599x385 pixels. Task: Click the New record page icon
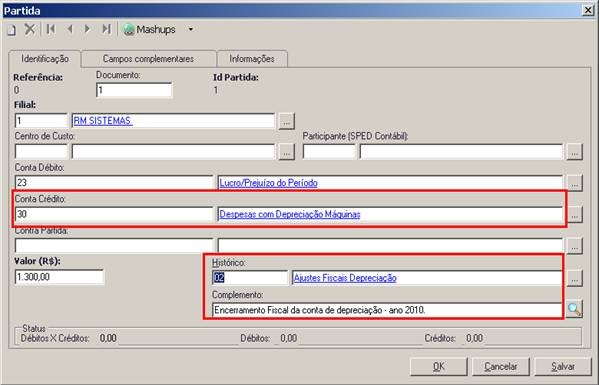click(x=11, y=30)
